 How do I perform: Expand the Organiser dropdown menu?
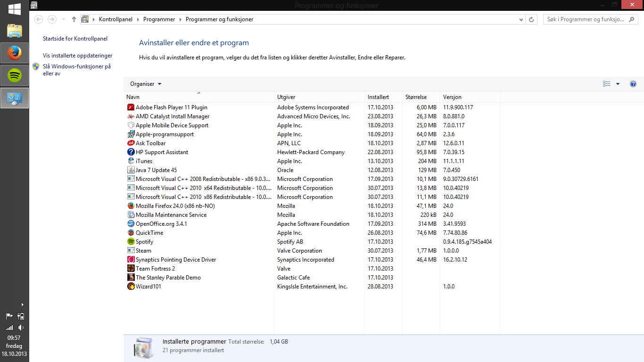(146, 84)
